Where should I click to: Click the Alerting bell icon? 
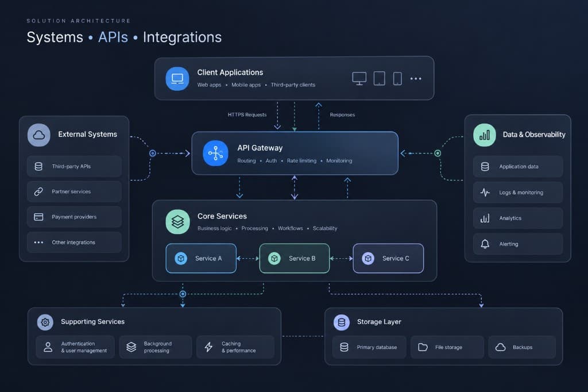[485, 244]
